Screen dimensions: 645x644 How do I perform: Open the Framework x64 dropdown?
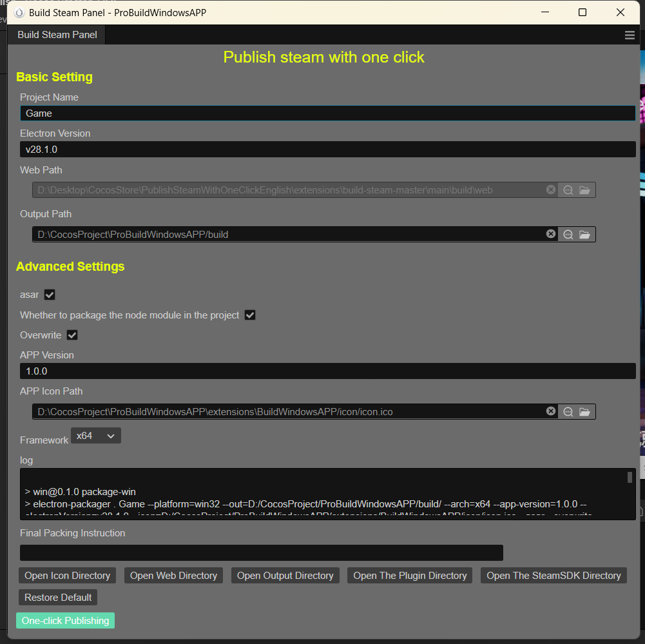(x=96, y=436)
